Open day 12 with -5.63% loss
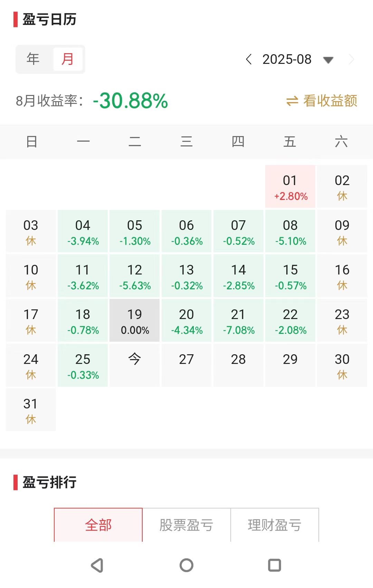This screenshot has height=588, width=373. pos(135,276)
